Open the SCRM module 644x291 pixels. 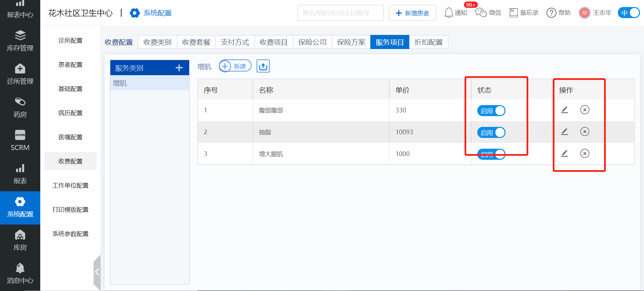[x=20, y=141]
